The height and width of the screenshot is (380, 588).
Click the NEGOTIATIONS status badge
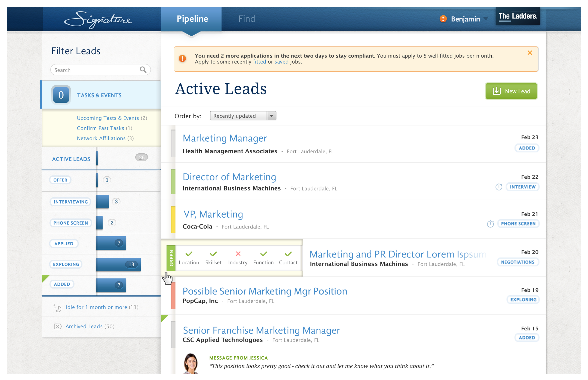click(x=518, y=262)
